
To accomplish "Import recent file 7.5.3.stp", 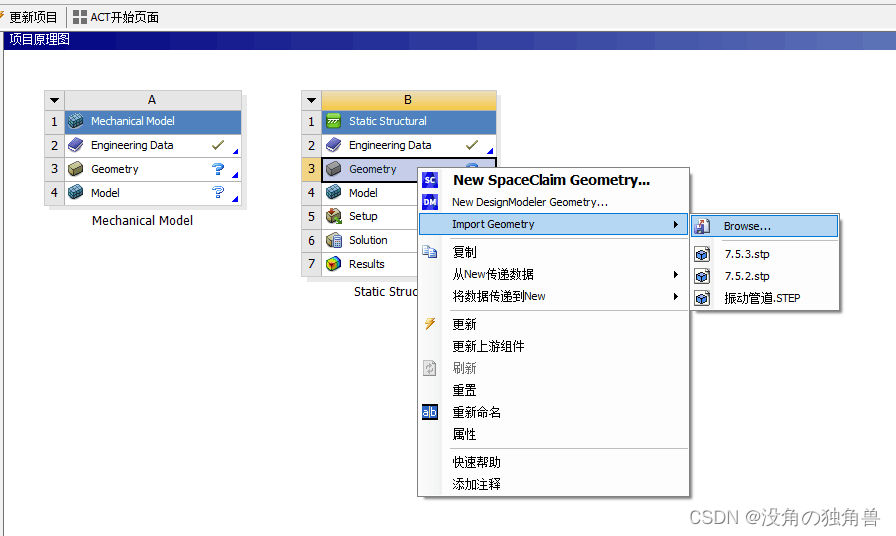I will 746,254.
